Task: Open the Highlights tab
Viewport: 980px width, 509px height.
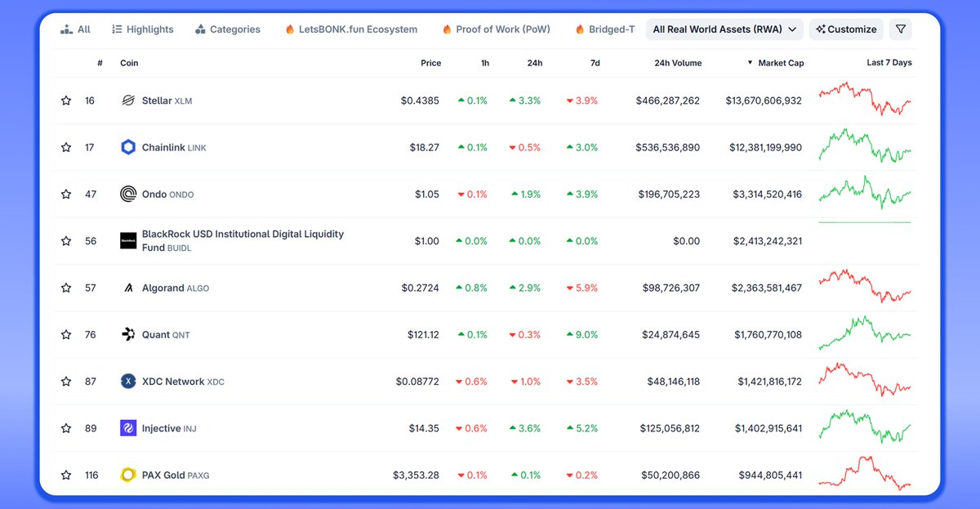Action: pyautogui.click(x=143, y=29)
